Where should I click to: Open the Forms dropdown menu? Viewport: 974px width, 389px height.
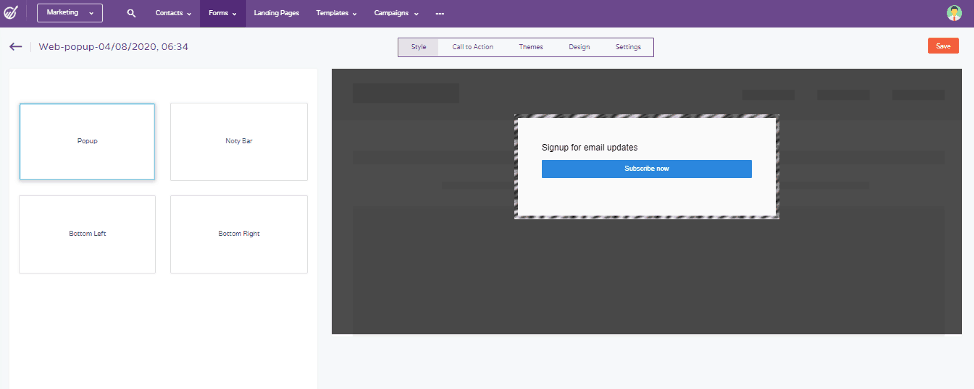[x=222, y=13]
